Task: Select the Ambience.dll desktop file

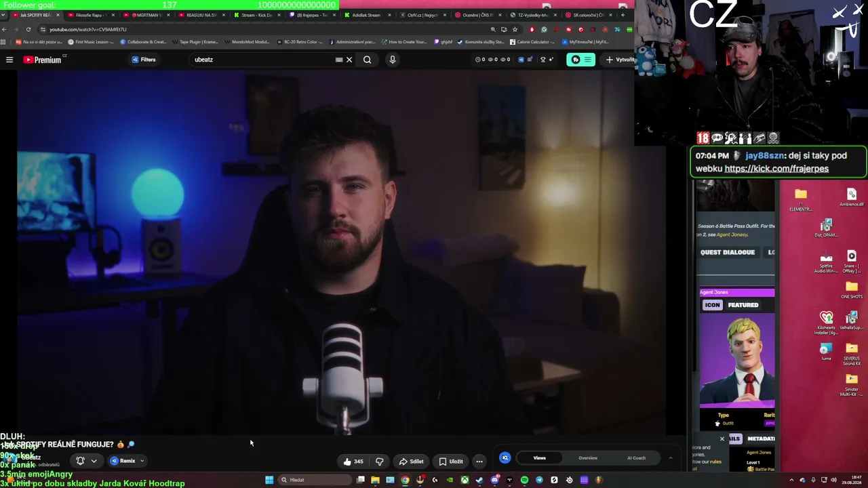Action: [852, 198]
